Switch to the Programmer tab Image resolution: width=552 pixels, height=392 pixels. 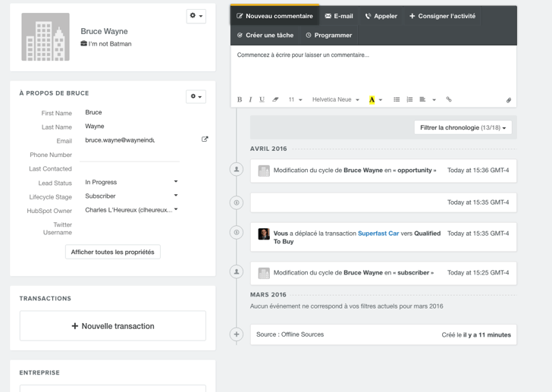pyautogui.click(x=329, y=35)
